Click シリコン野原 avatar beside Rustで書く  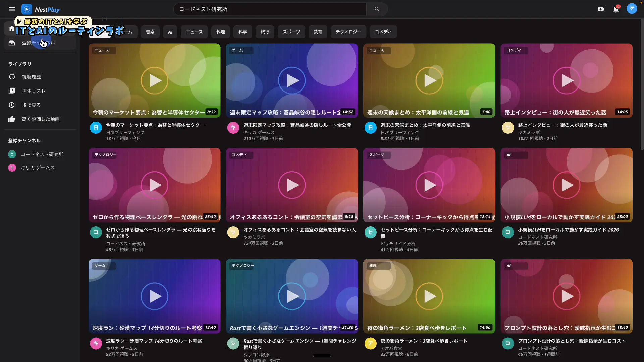click(x=233, y=343)
